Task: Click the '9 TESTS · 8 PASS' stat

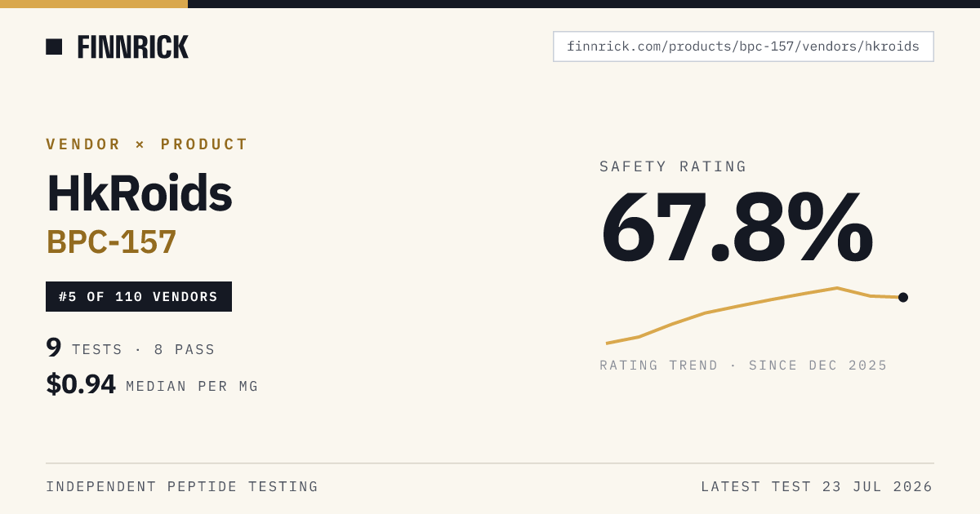Action: click(131, 348)
